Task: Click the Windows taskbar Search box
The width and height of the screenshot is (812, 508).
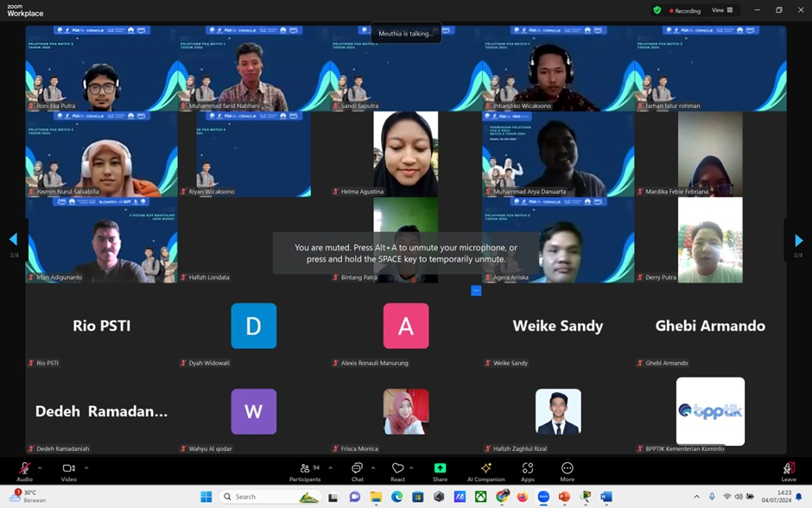Action: click(268, 497)
